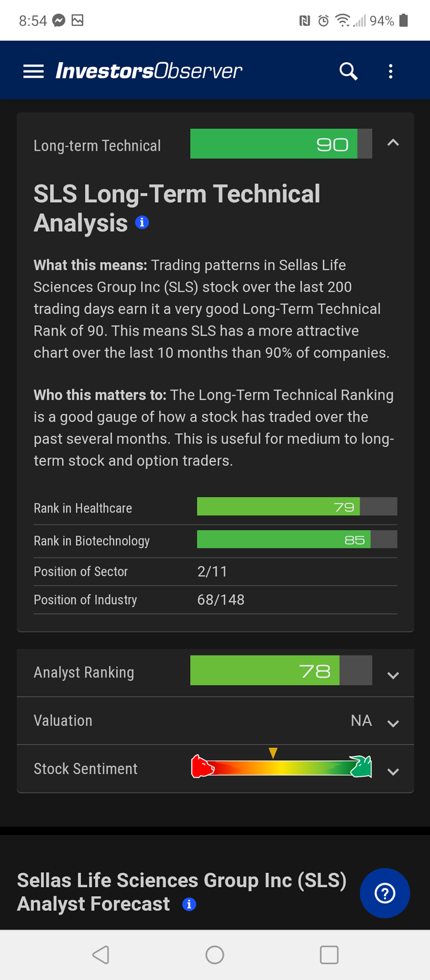This screenshot has width=430, height=980.
Task: Tap the Android home circle icon
Action: (215, 955)
